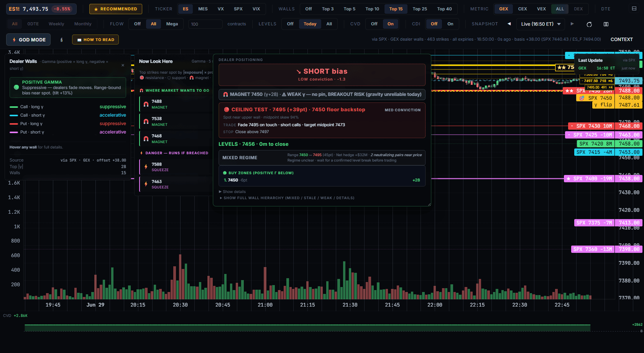This screenshot has height=353, width=644.
Task: Click the Recommended button
Action: [116, 9]
